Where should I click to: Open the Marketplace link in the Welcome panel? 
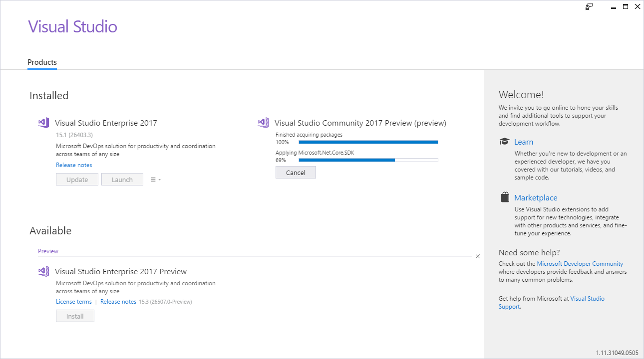tap(536, 197)
